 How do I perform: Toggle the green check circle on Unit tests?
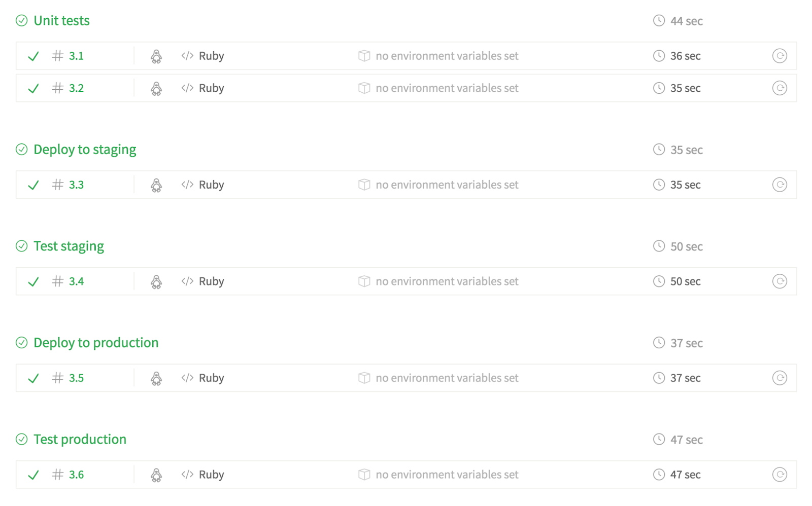pyautogui.click(x=21, y=21)
